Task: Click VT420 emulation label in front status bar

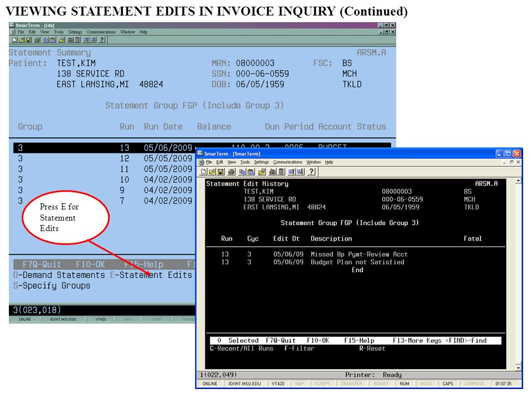Action: [x=278, y=383]
